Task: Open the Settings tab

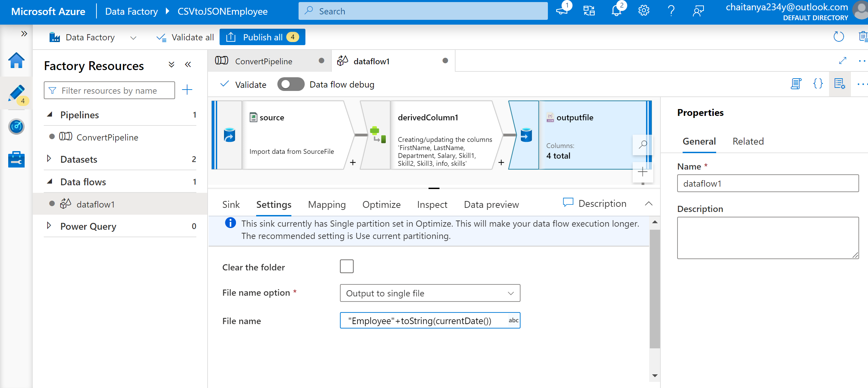Action: [274, 204]
